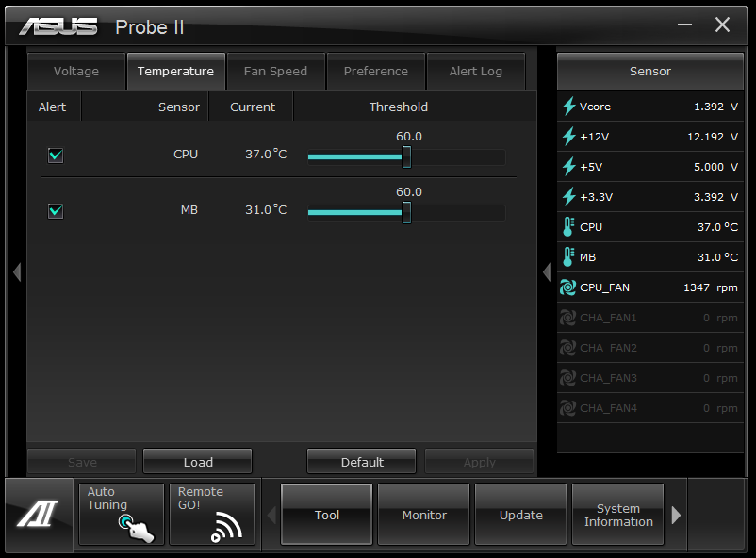Click the MB thermometer sensor icon
The height and width of the screenshot is (558, 756).
click(x=568, y=257)
